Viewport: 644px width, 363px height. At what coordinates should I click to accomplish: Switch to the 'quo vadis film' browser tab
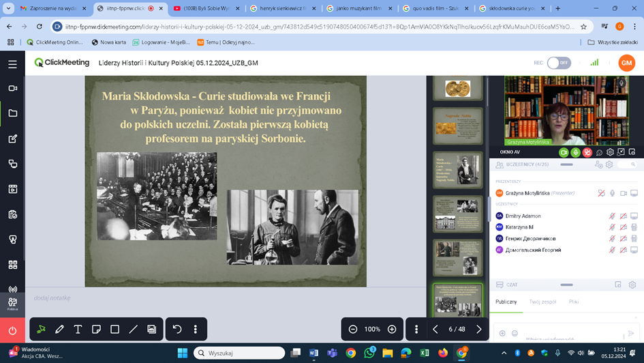[x=436, y=8]
